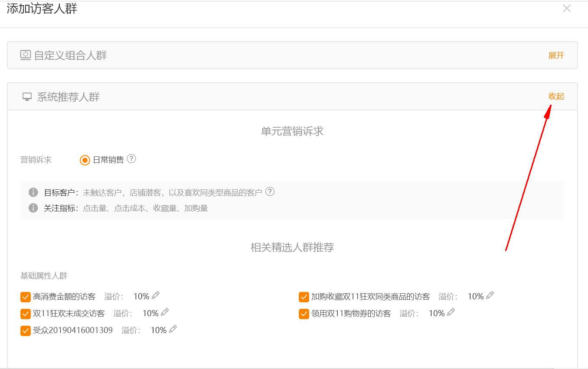This screenshot has height=369, width=588.
Task: Deselect 领用双11购物券的访客 checkbox
Action: click(304, 314)
